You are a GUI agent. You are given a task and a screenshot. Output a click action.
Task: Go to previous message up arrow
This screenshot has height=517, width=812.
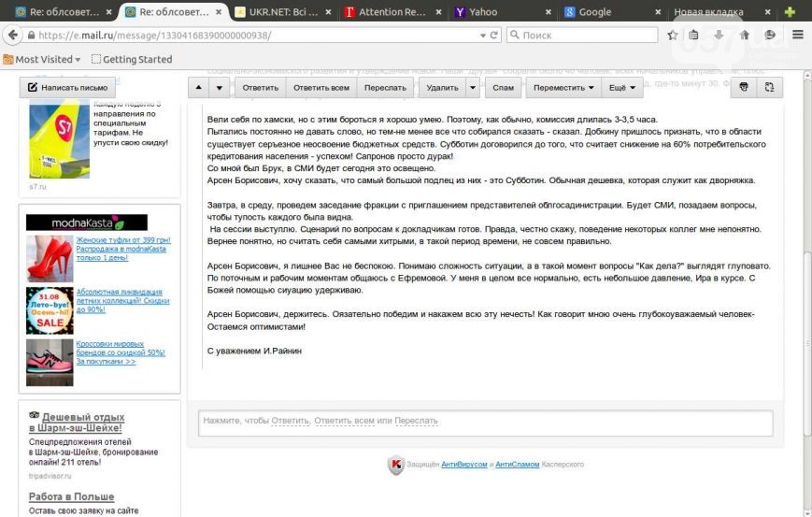[198, 88]
